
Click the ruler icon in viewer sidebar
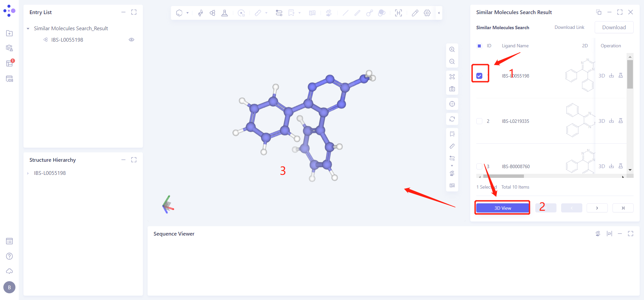coord(452,146)
